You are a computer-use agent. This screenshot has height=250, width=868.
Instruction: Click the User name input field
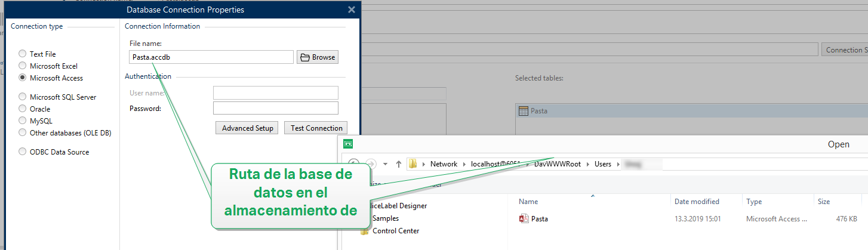276,92
